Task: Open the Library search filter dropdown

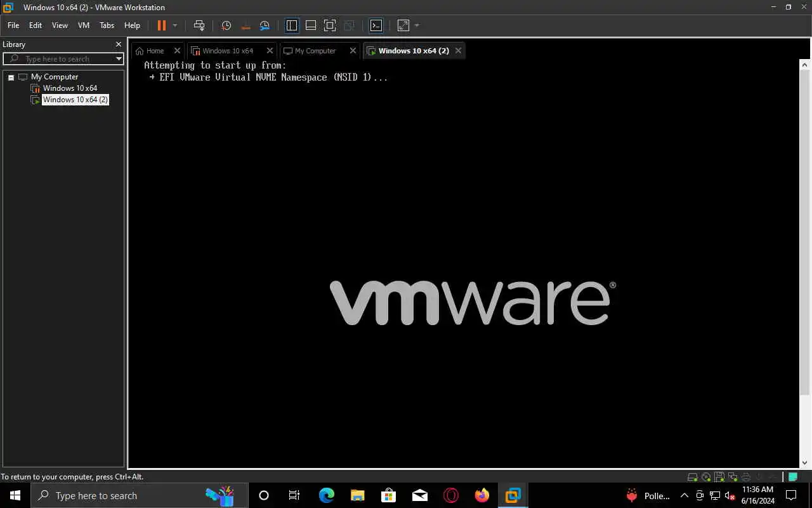Action: (119, 58)
